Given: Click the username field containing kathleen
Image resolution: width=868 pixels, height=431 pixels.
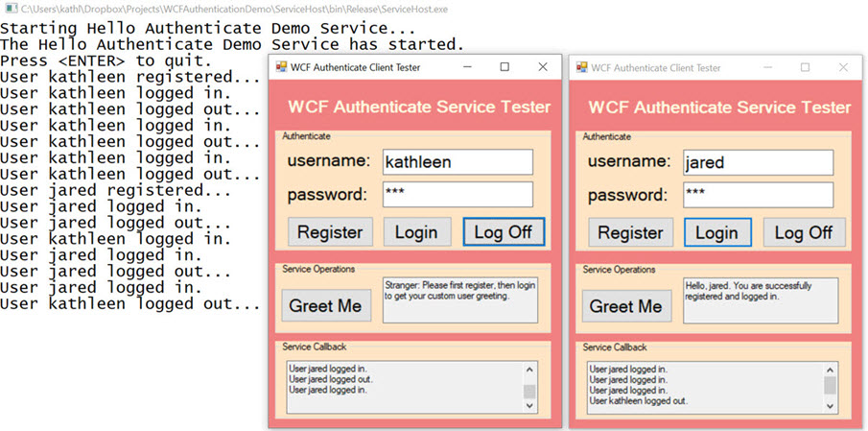Looking at the screenshot, I should coord(457,162).
